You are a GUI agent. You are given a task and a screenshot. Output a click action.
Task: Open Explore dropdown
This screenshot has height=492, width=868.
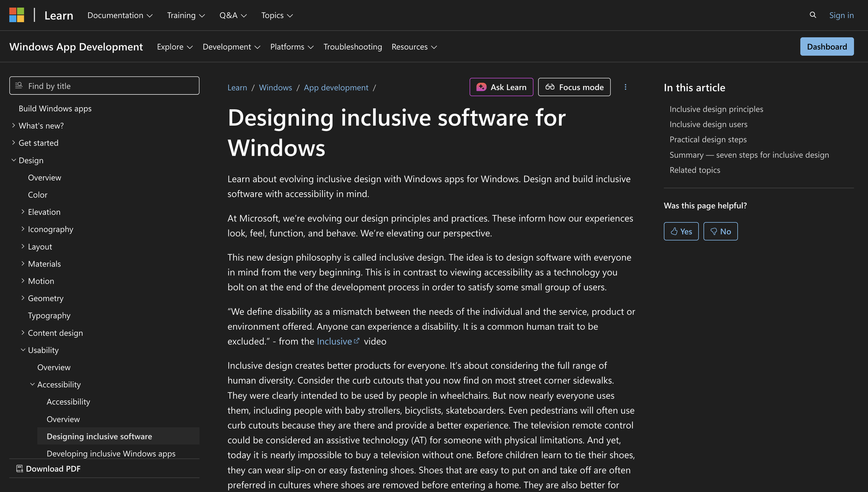tap(175, 47)
